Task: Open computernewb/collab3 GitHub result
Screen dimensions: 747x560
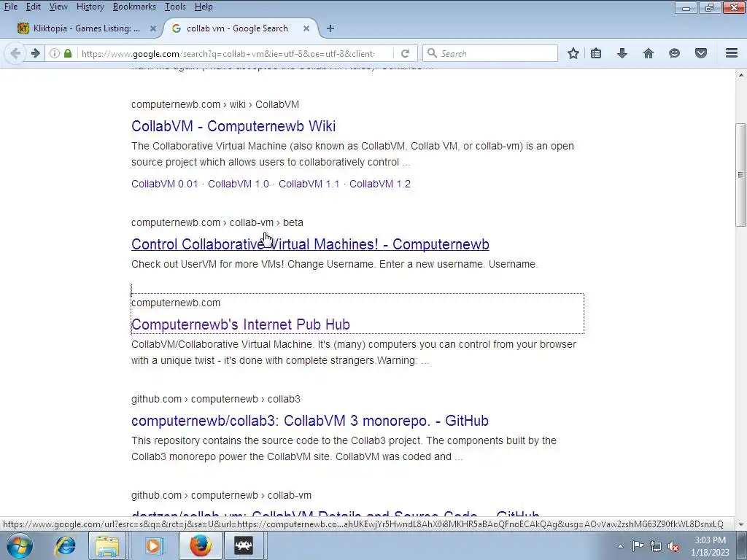Action: [310, 421]
